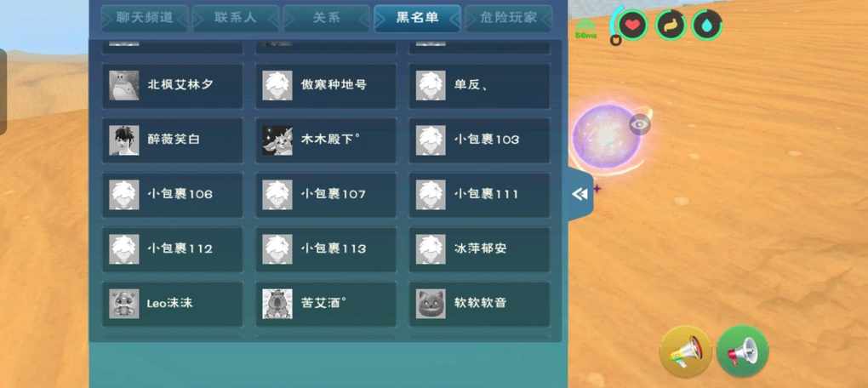Open the 苦艾酒° player entry
868x388 pixels.
click(326, 304)
